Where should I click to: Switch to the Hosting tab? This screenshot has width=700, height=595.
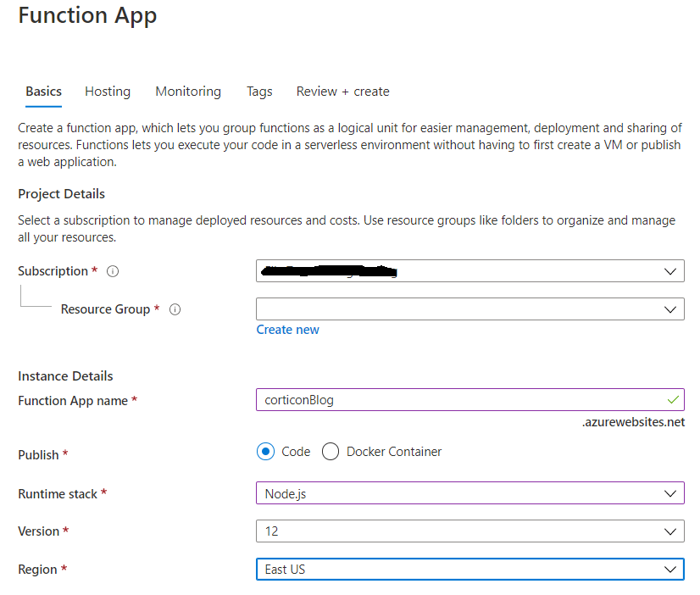pyautogui.click(x=108, y=92)
